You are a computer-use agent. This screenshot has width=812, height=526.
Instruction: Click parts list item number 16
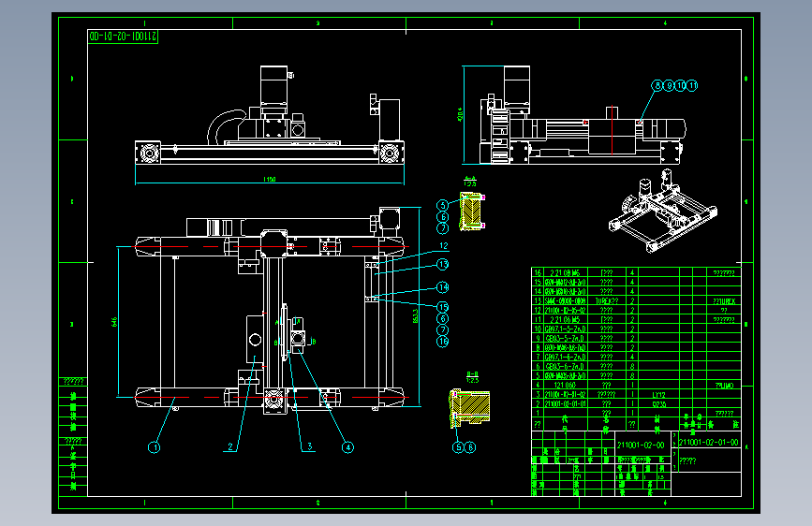[538, 273]
